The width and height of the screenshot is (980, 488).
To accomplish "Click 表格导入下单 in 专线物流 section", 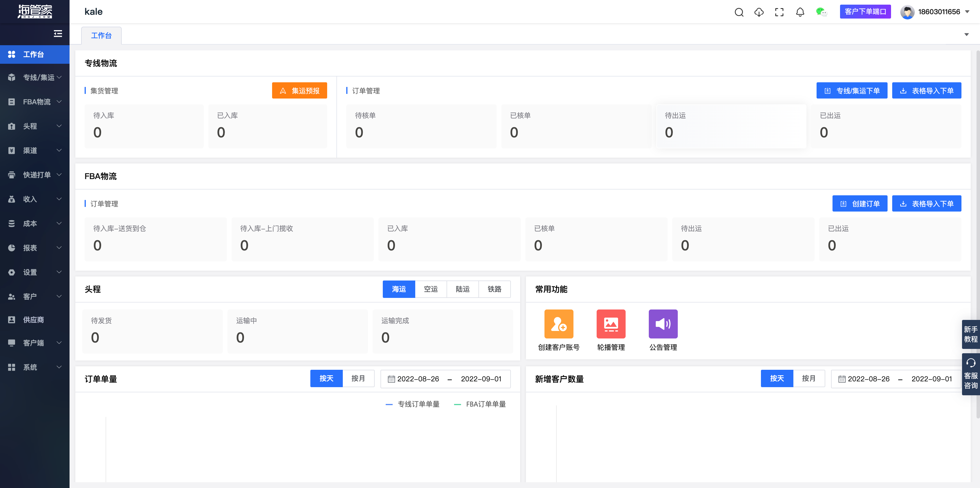I will (x=927, y=90).
